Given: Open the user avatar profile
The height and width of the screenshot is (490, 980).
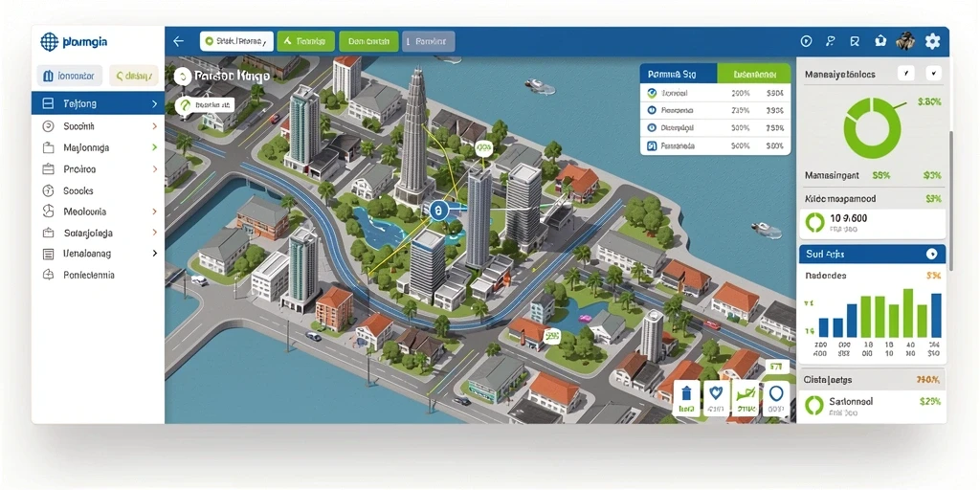Looking at the screenshot, I should coord(905,41).
